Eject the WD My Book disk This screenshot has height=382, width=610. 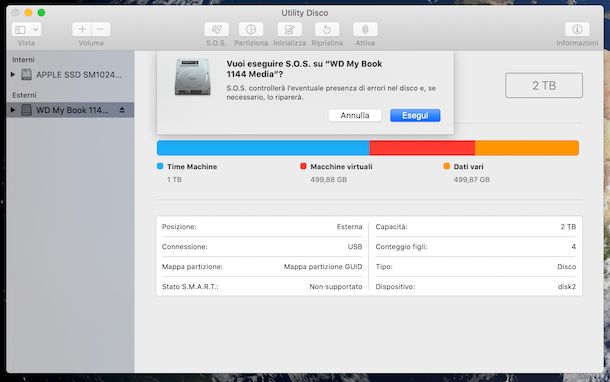pos(122,110)
